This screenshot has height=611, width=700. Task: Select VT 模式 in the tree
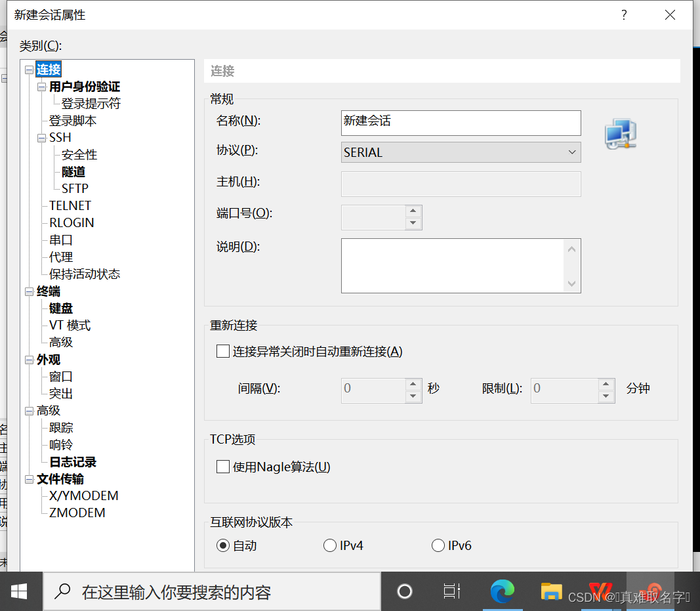70,325
